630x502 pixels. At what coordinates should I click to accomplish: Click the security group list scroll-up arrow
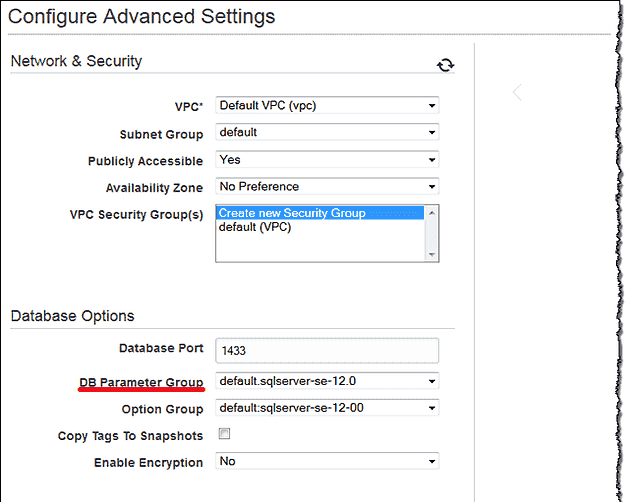pos(432,212)
